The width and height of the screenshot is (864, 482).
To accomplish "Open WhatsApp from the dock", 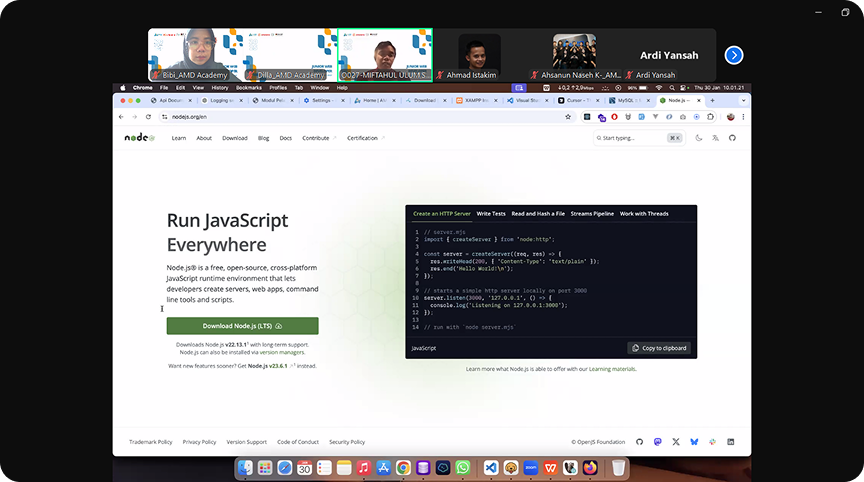I will tap(462, 468).
